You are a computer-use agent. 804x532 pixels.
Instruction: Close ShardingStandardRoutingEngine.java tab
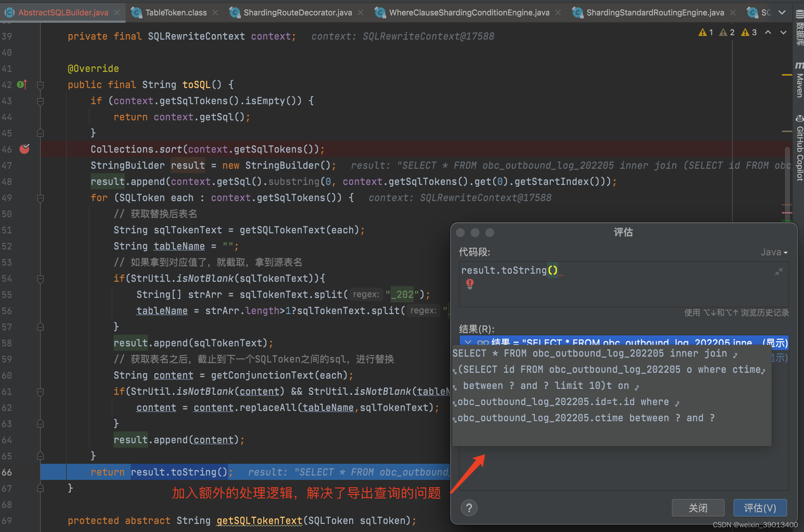point(733,12)
